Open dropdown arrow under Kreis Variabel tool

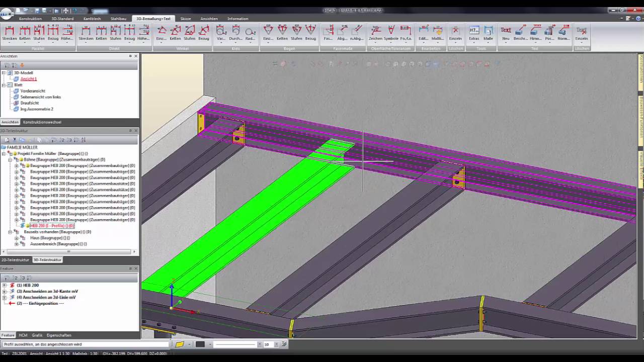point(221,43)
